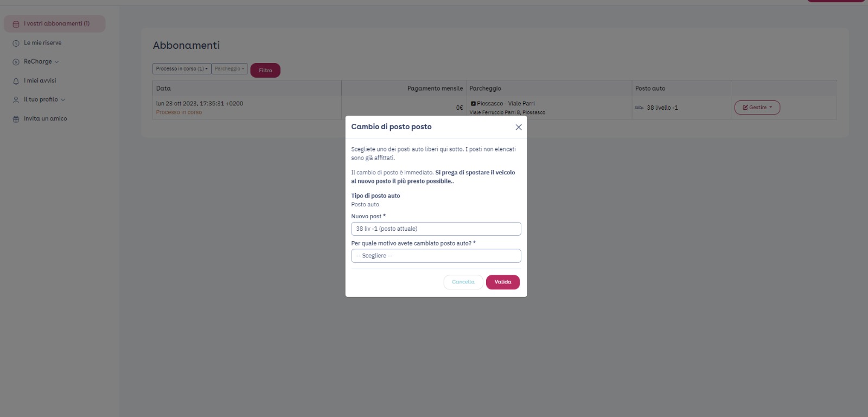
Task: Open the Nuovo post dropdown
Action: [x=436, y=229]
